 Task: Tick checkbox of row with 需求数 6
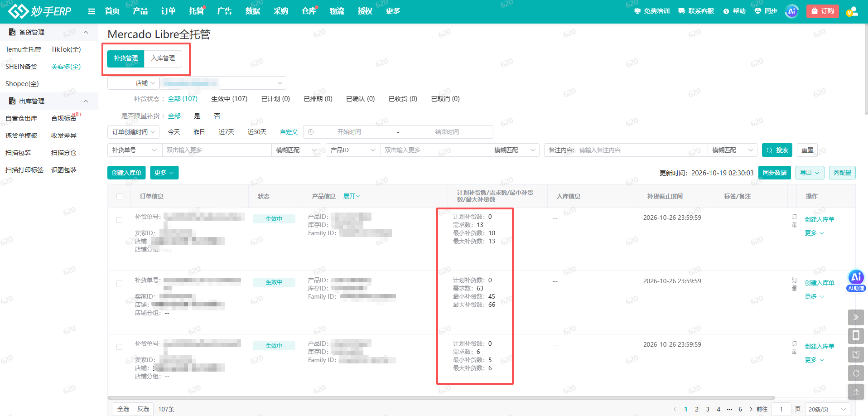coord(119,347)
